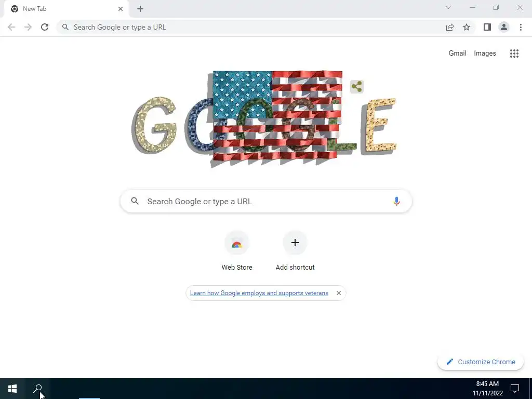532x399 pixels.
Task: Dismiss the veterans promo message
Action: pos(339,293)
